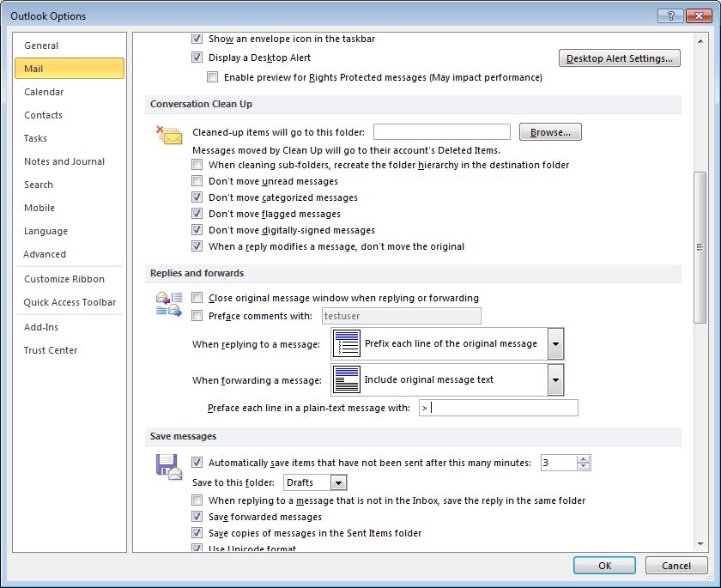Open the Tasks options page
Screen dimensions: 721x588
pyautogui.click(x=70, y=138)
